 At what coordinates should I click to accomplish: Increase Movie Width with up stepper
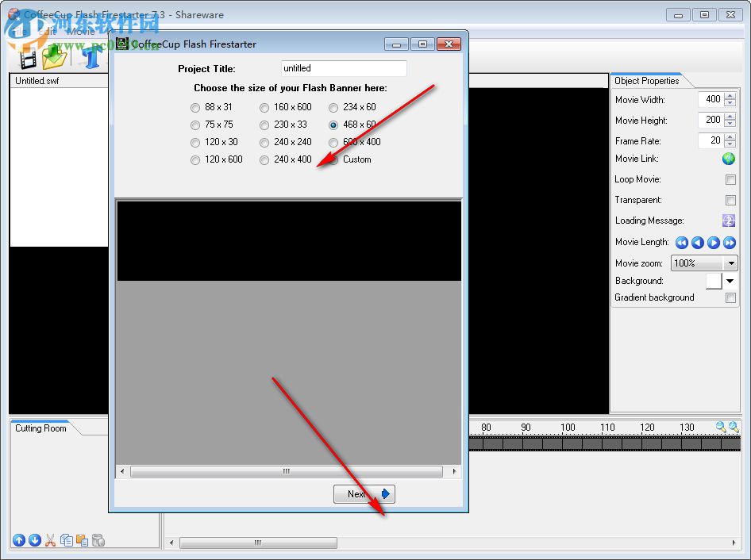pos(730,96)
